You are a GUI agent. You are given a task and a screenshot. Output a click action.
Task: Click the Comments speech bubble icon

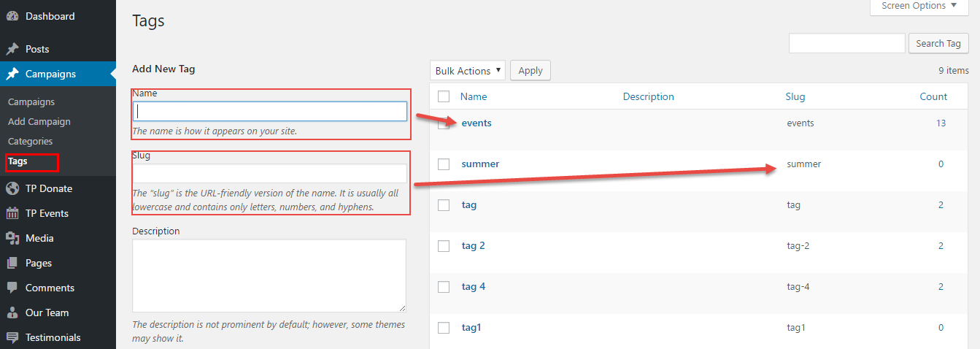click(x=12, y=288)
